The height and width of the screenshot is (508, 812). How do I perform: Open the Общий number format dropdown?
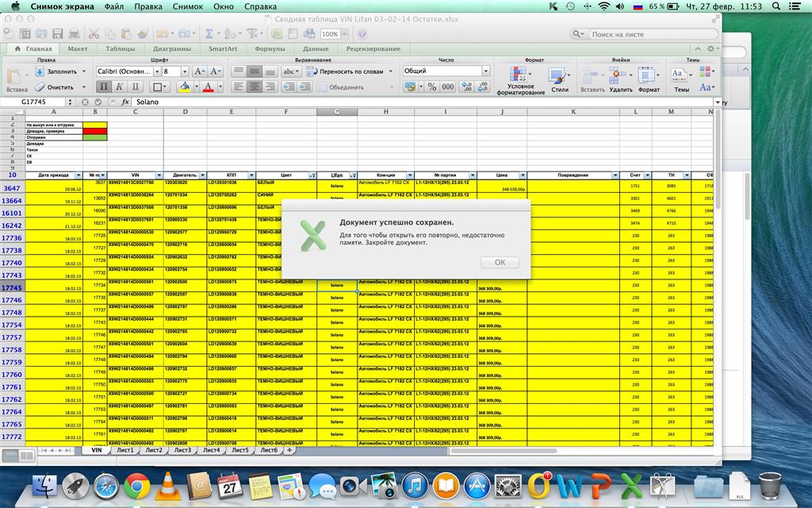tap(486, 71)
